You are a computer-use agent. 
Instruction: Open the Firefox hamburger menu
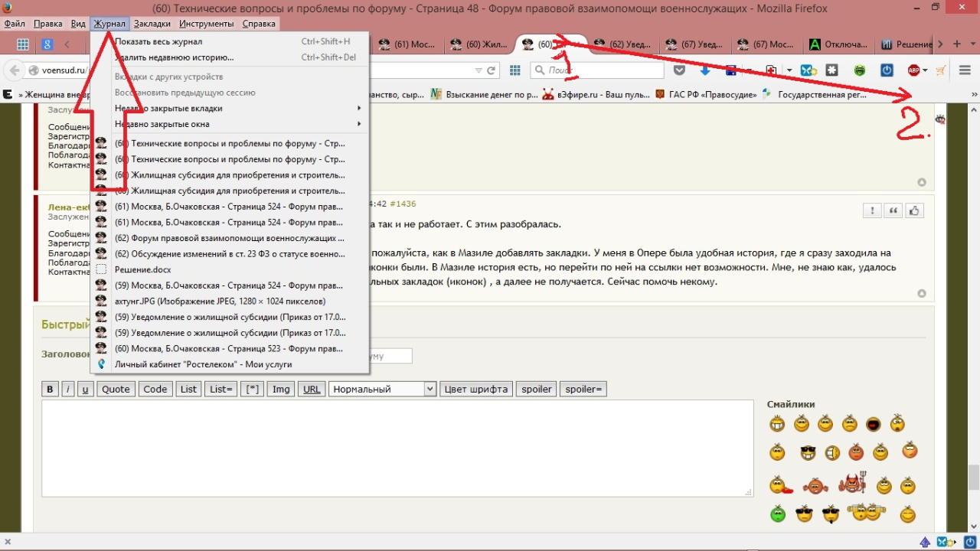click(x=964, y=70)
